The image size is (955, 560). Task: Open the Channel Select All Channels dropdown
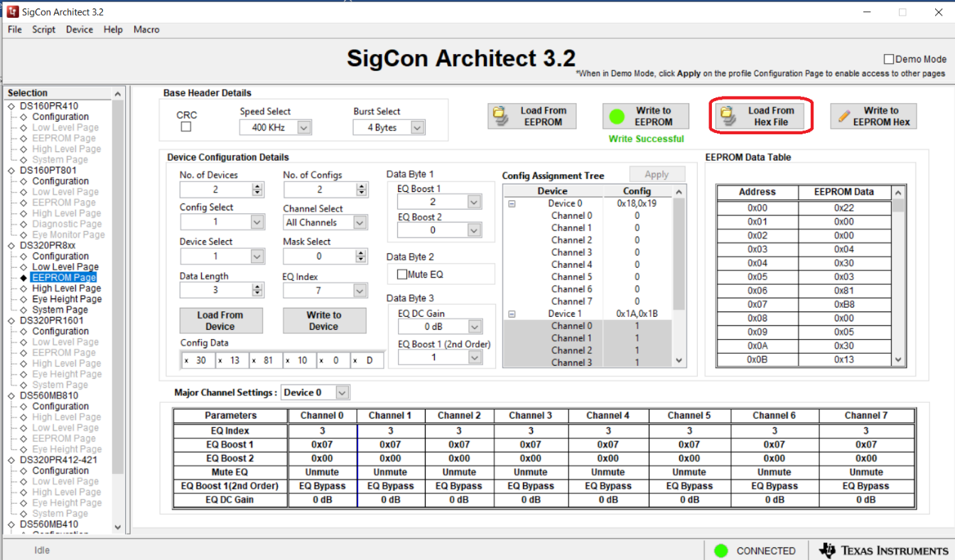[360, 222]
